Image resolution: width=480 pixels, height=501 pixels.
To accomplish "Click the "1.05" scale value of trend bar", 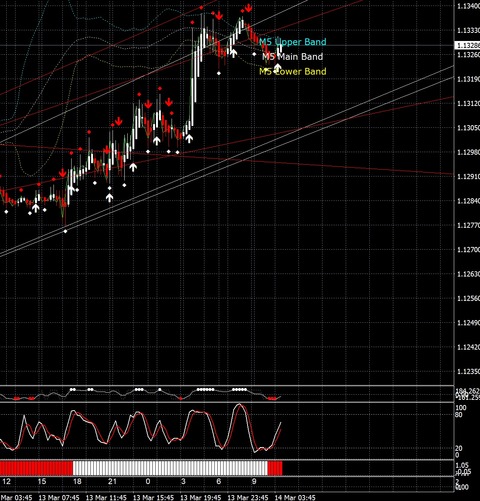I will pos(463,465).
